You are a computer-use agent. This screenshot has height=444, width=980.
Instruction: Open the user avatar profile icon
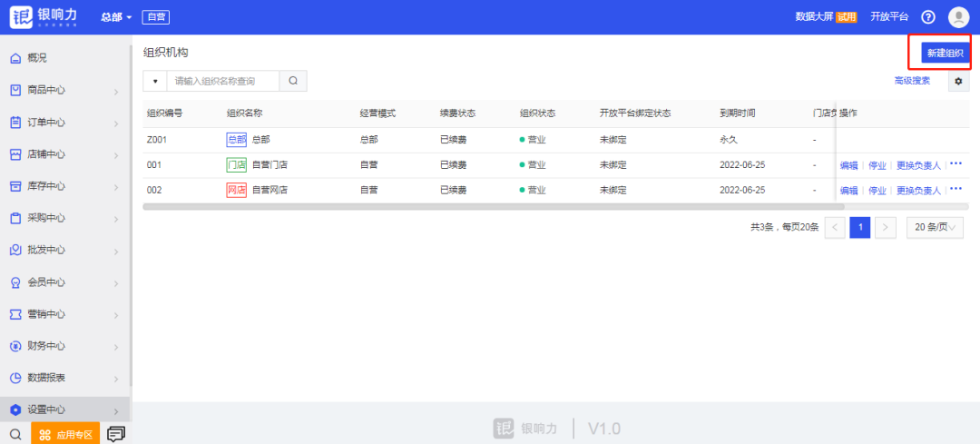click(958, 17)
